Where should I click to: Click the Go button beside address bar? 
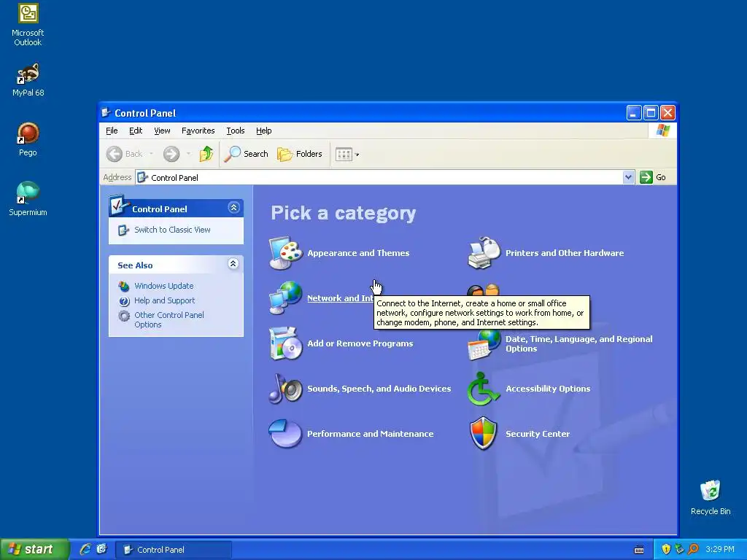653,177
